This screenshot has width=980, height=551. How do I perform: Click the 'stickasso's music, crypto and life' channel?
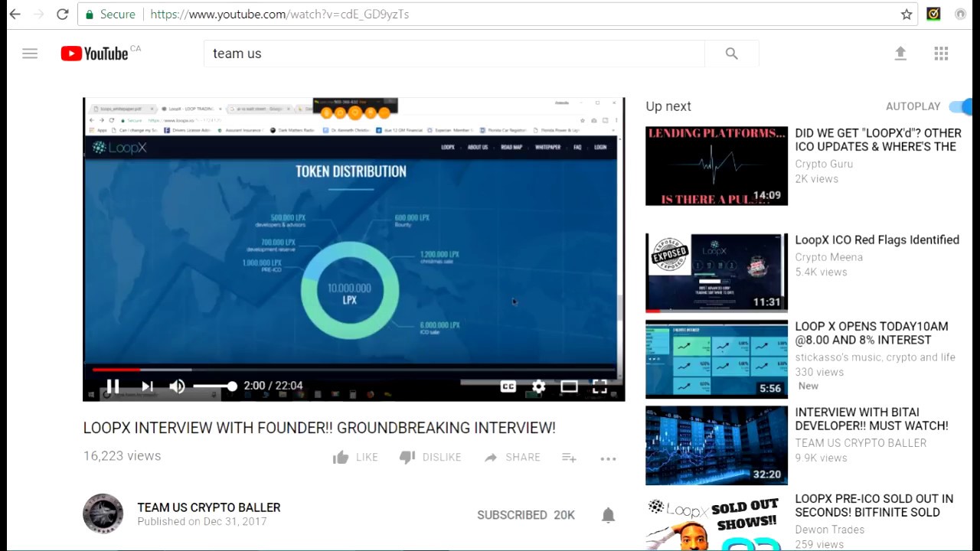[x=875, y=357]
